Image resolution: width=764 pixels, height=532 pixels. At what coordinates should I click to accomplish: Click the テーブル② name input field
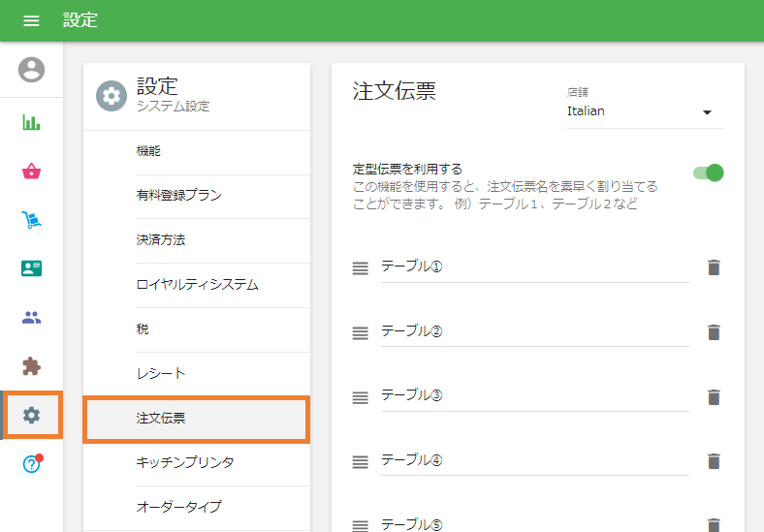[533, 331]
